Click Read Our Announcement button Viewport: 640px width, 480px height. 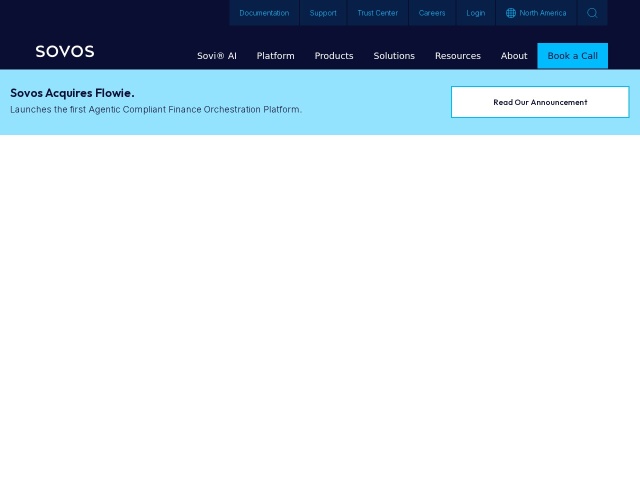tap(540, 102)
